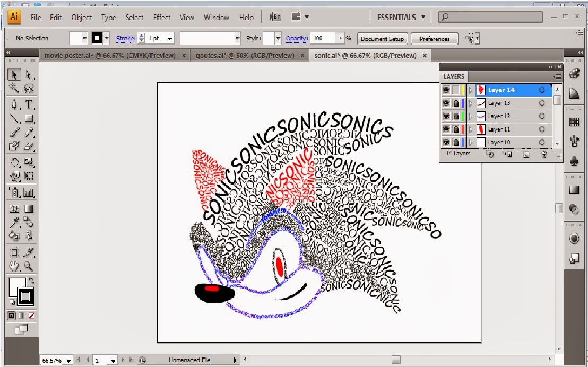Select the Zoom tool
This screenshot has height=367, width=588.
point(29,267)
